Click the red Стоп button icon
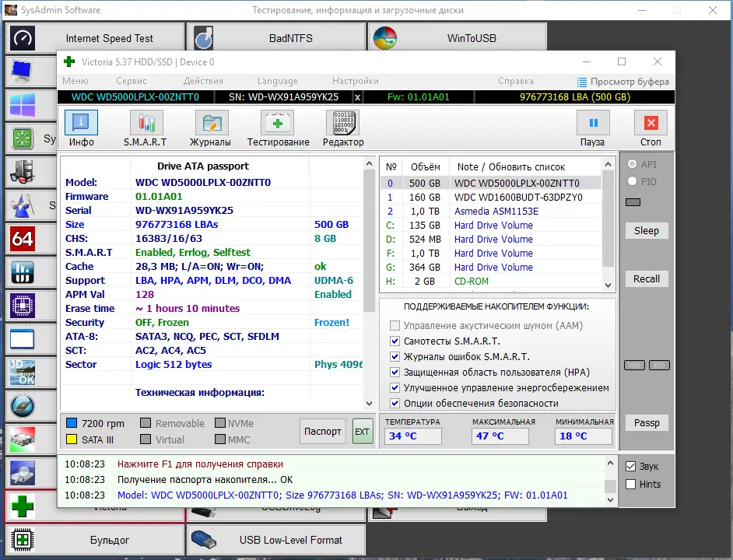Image resolution: width=733 pixels, height=560 pixels. (x=651, y=123)
